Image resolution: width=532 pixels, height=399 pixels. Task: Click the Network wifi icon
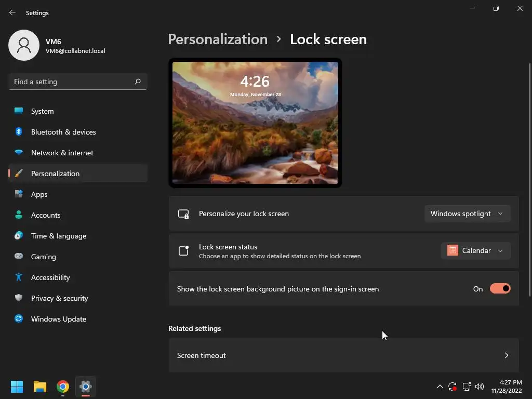coord(19,153)
